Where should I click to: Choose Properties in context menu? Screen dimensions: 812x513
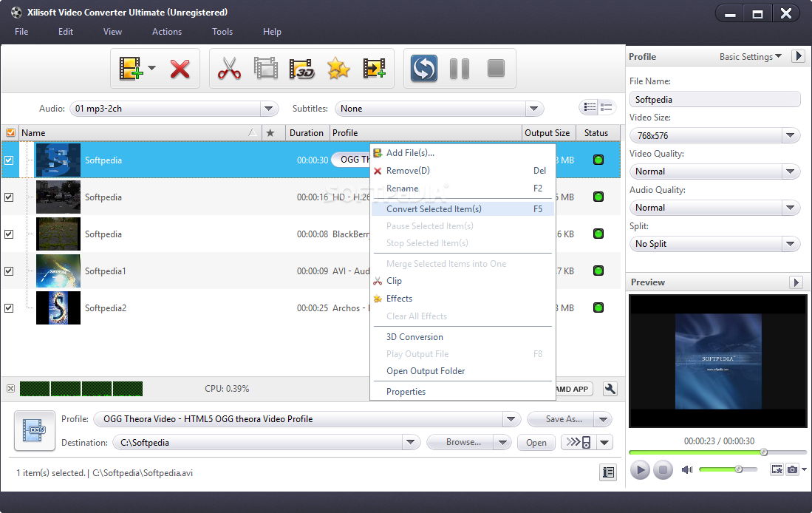point(463,392)
